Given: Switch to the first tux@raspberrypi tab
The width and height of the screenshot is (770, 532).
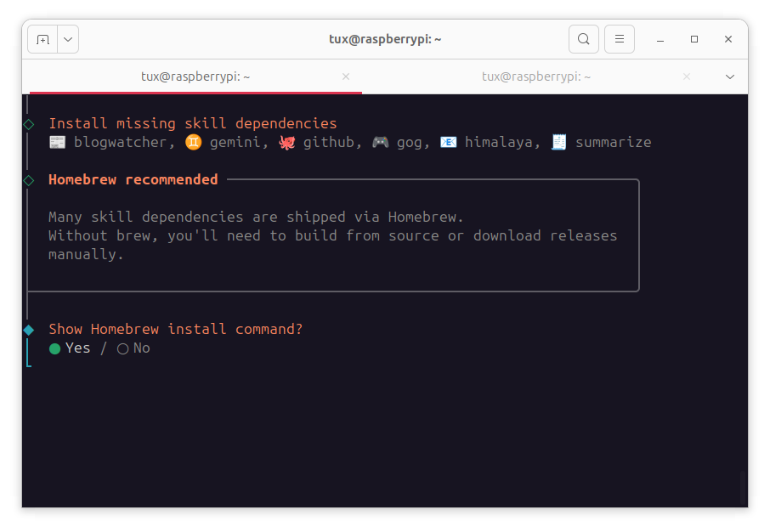Looking at the screenshot, I should 195,76.
